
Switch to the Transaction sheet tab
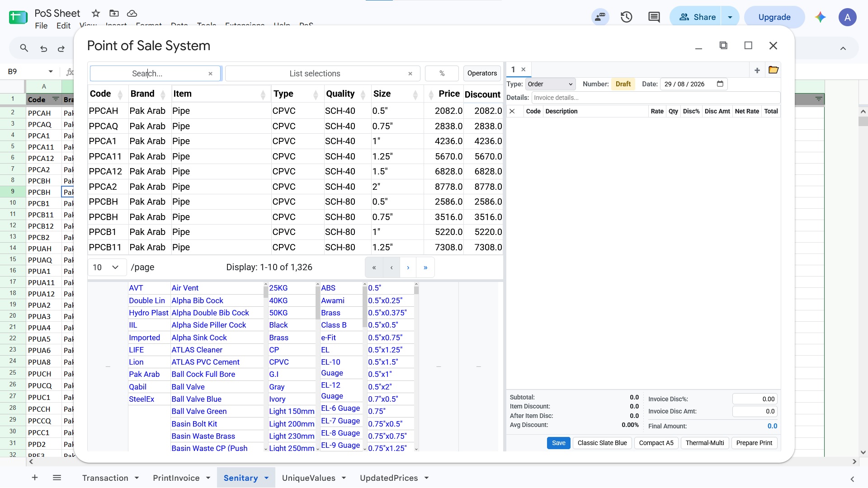pos(105,478)
